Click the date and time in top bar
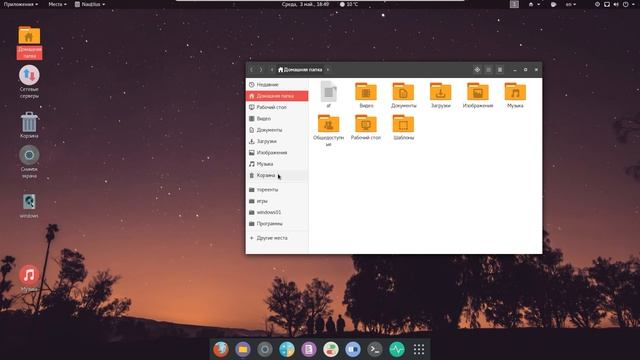This screenshot has height=360, width=640. coord(305,4)
